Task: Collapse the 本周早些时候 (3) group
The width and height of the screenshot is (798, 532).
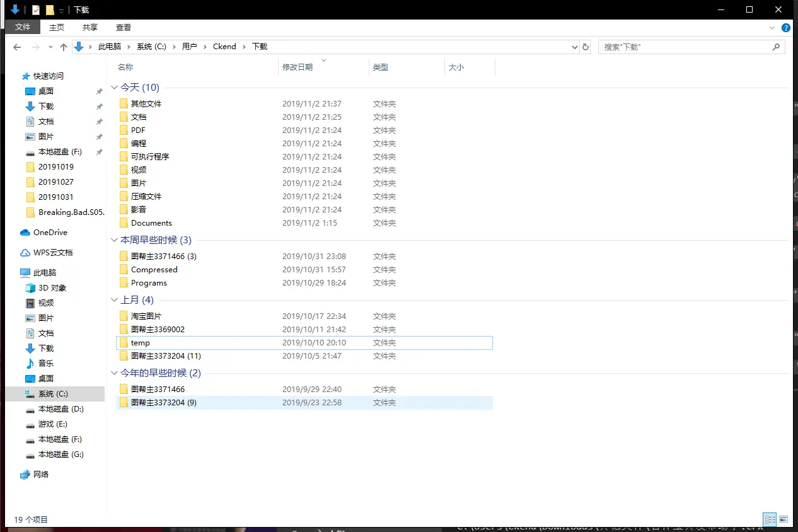Action: (x=114, y=240)
